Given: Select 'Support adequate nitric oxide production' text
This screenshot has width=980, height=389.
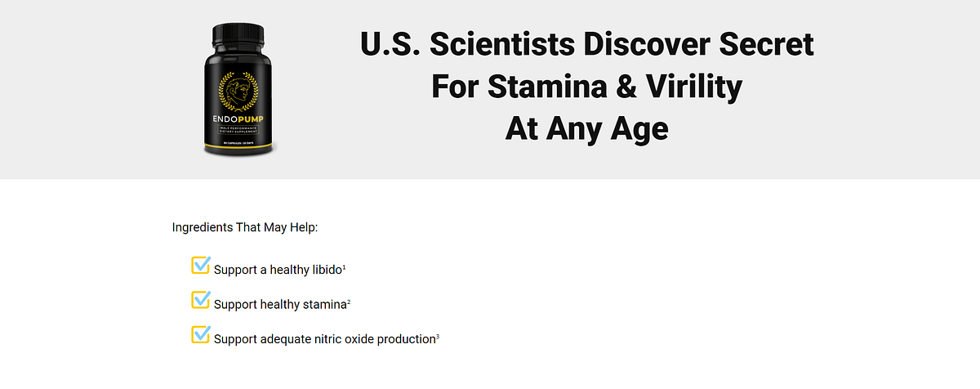Looking at the screenshot, I should pos(324,338).
